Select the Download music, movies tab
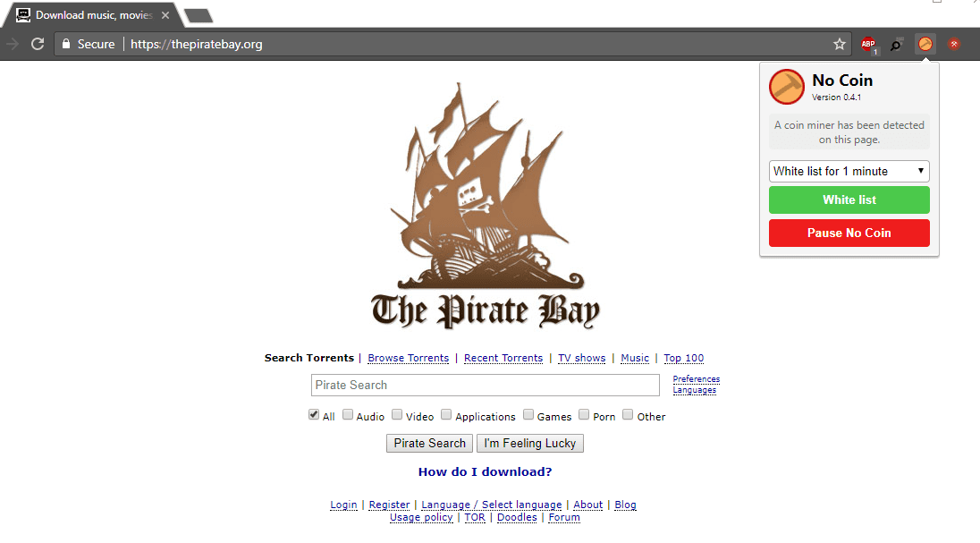The image size is (980, 543). click(x=94, y=15)
